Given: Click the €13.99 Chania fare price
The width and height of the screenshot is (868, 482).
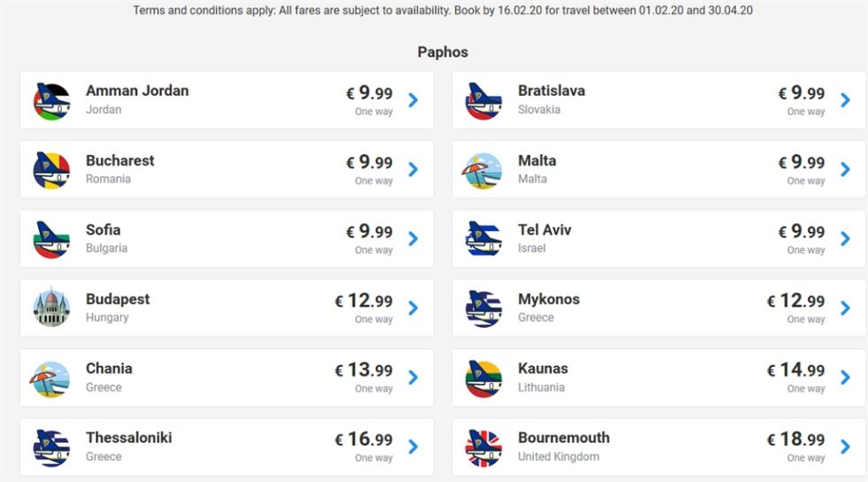Looking at the screenshot, I should tap(364, 369).
